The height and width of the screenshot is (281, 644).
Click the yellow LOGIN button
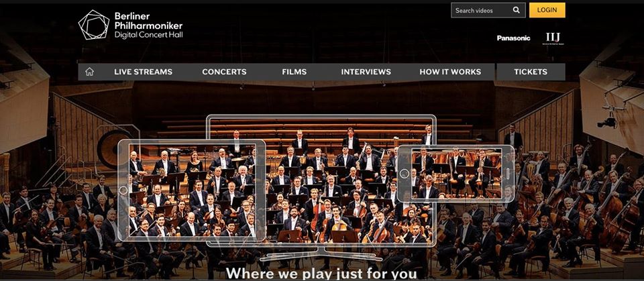(x=547, y=10)
